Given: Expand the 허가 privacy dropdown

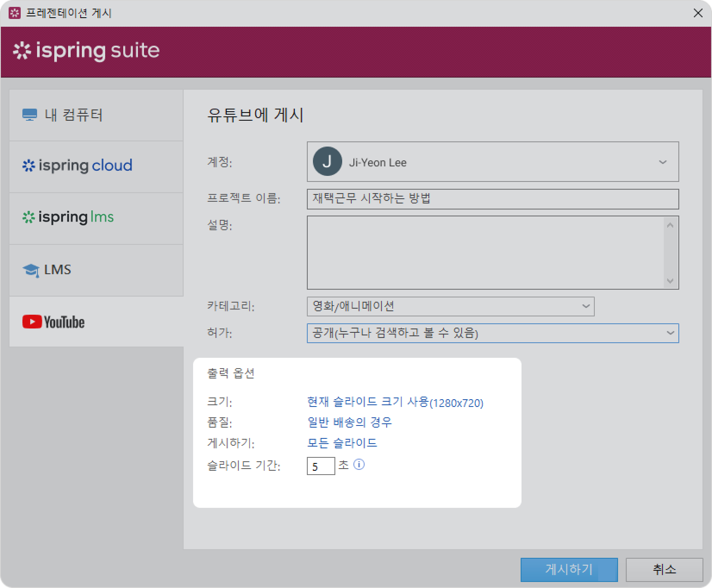Looking at the screenshot, I should point(670,333).
